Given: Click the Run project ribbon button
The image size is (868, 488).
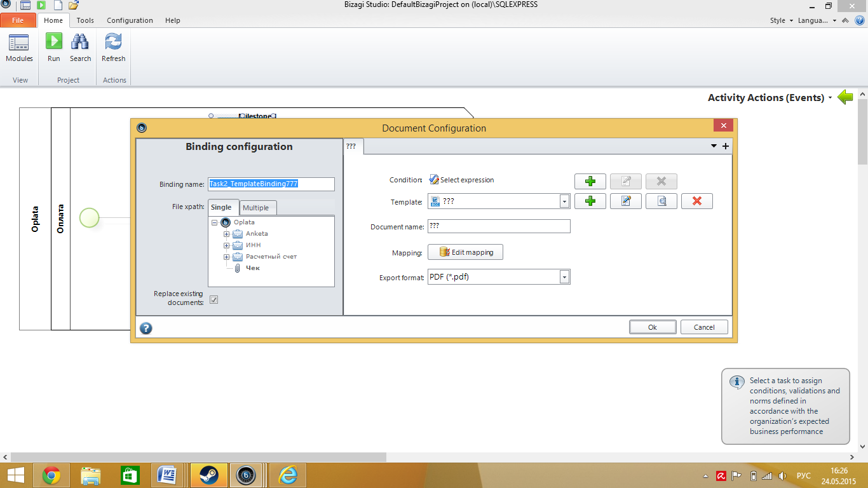Looking at the screenshot, I should [x=54, y=48].
